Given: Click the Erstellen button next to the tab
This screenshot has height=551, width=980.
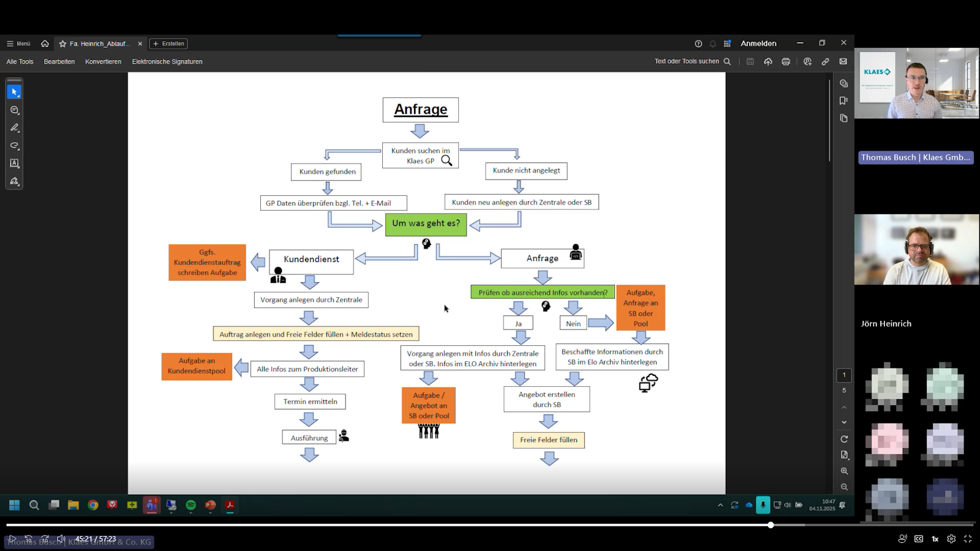Looking at the screenshot, I should [x=168, y=43].
